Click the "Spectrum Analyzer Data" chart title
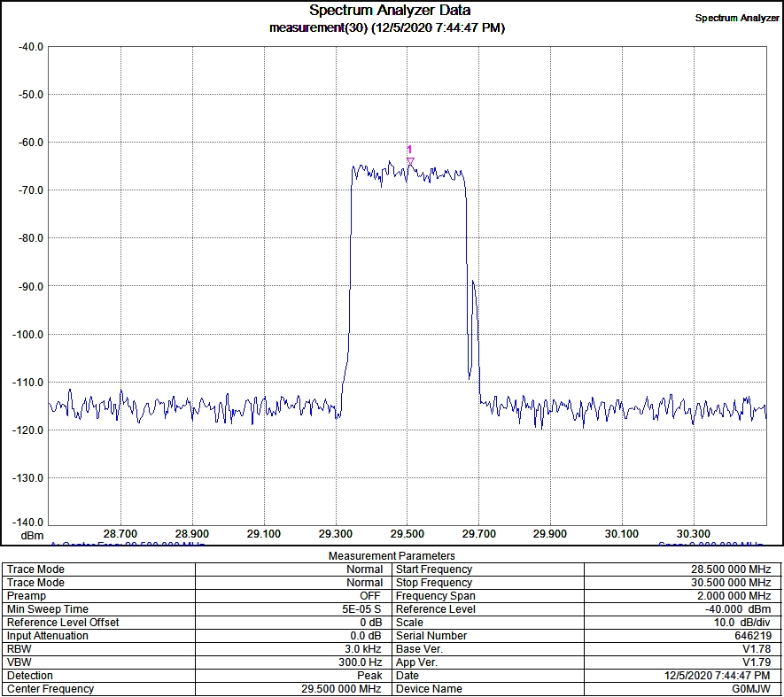 coord(390,10)
